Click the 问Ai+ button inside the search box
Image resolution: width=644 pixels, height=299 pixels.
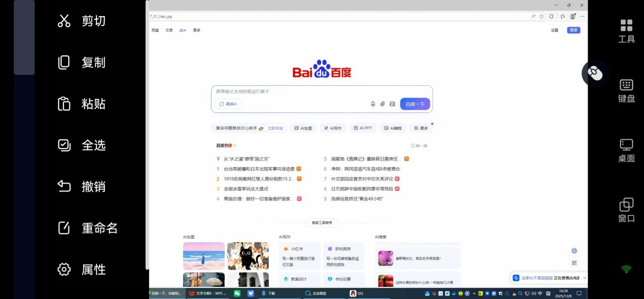pos(228,104)
